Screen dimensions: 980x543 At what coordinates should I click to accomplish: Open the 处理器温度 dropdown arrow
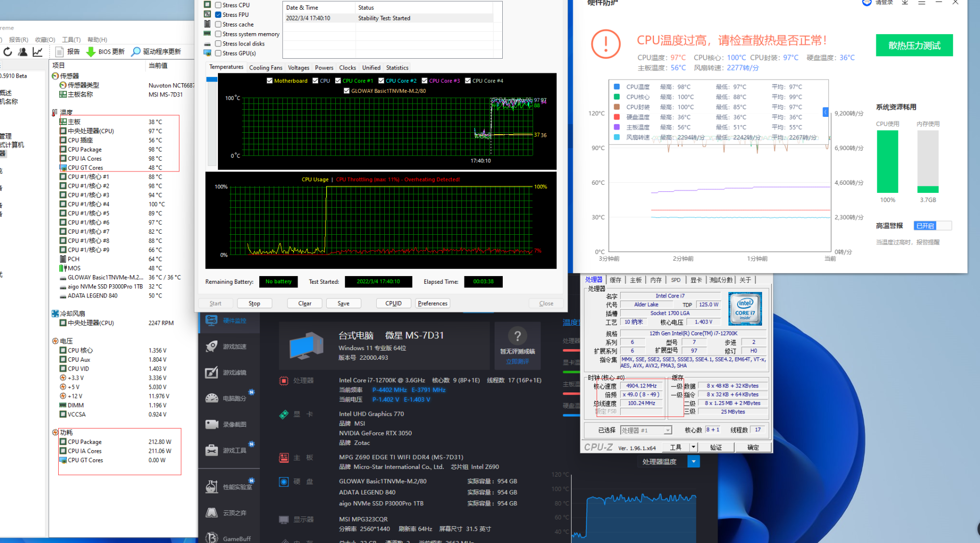693,462
